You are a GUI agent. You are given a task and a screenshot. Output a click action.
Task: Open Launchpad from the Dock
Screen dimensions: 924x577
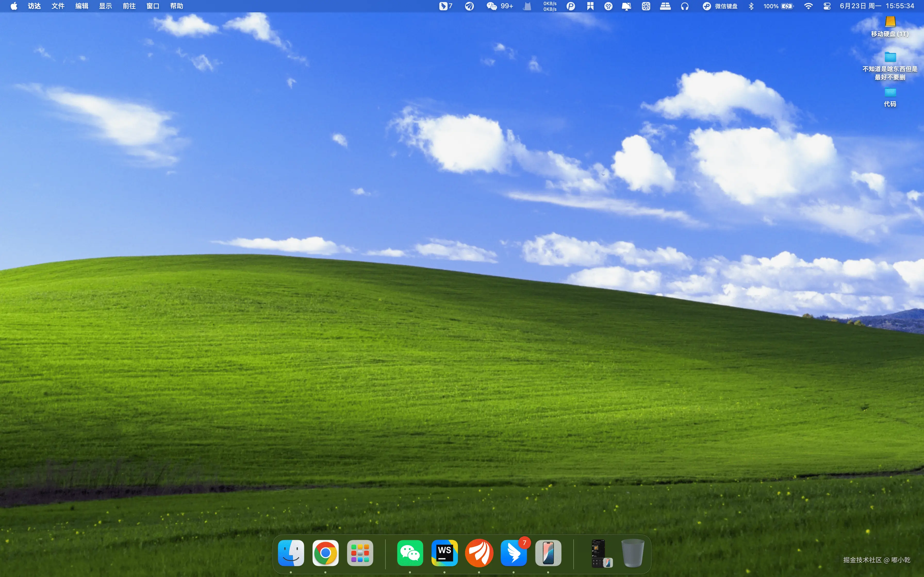(x=360, y=553)
